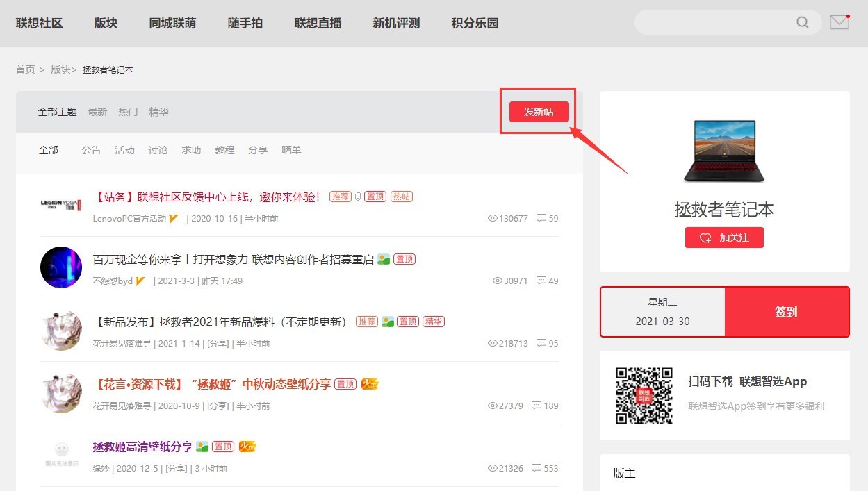Click the verified V badge next to LenovoPC官方活动

(x=174, y=218)
